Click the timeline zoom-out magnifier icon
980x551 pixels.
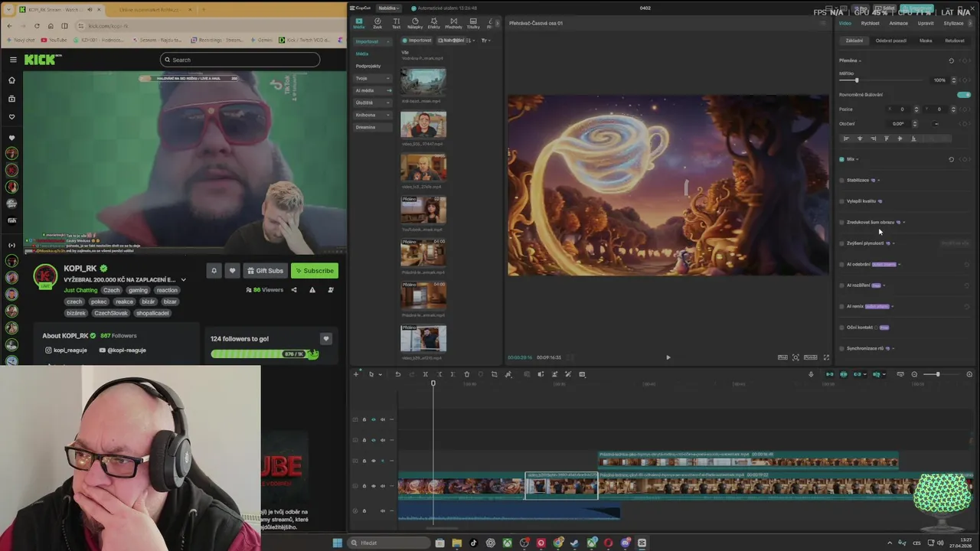pos(914,374)
